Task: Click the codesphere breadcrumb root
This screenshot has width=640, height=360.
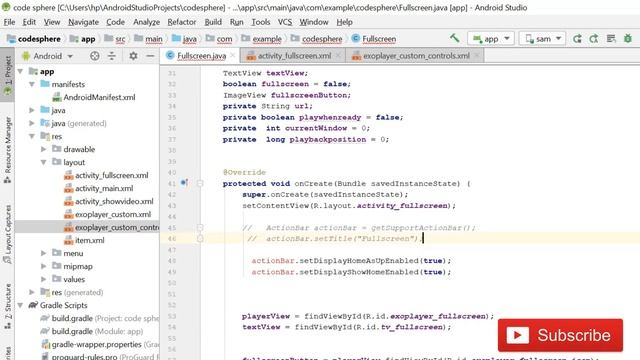Action: click(x=34, y=39)
